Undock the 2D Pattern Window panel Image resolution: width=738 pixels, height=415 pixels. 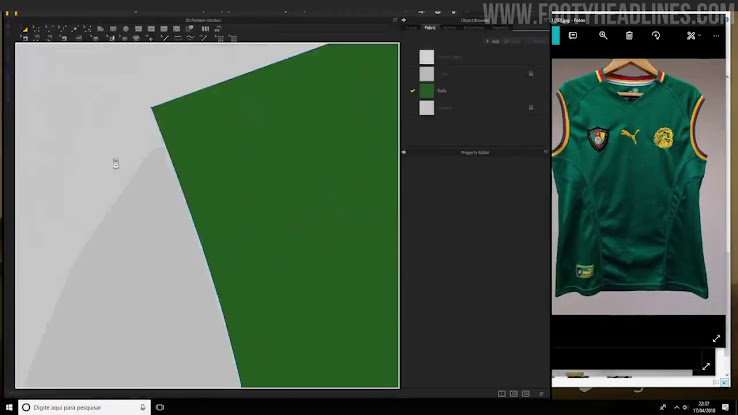tap(395, 20)
